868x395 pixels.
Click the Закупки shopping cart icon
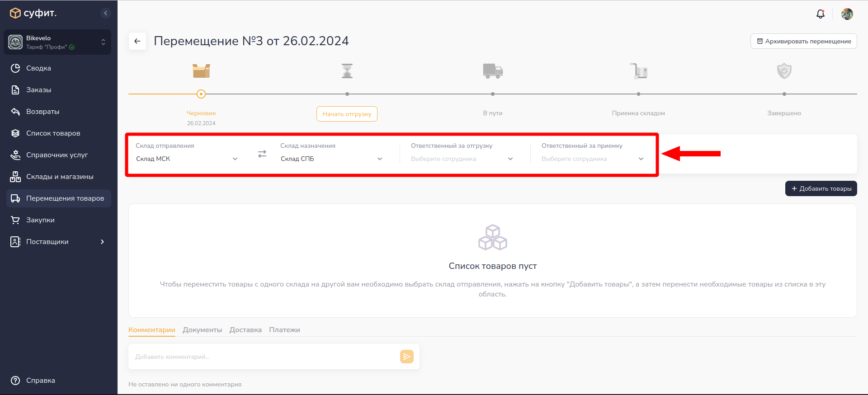(15, 220)
